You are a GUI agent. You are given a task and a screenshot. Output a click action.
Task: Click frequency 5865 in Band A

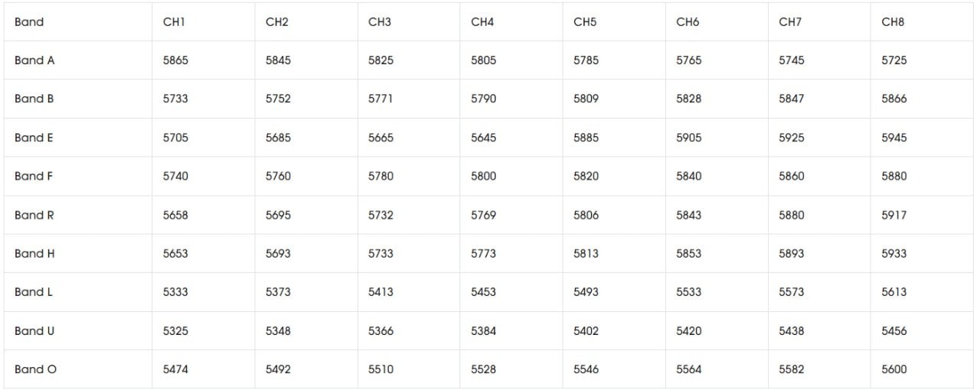175,60
